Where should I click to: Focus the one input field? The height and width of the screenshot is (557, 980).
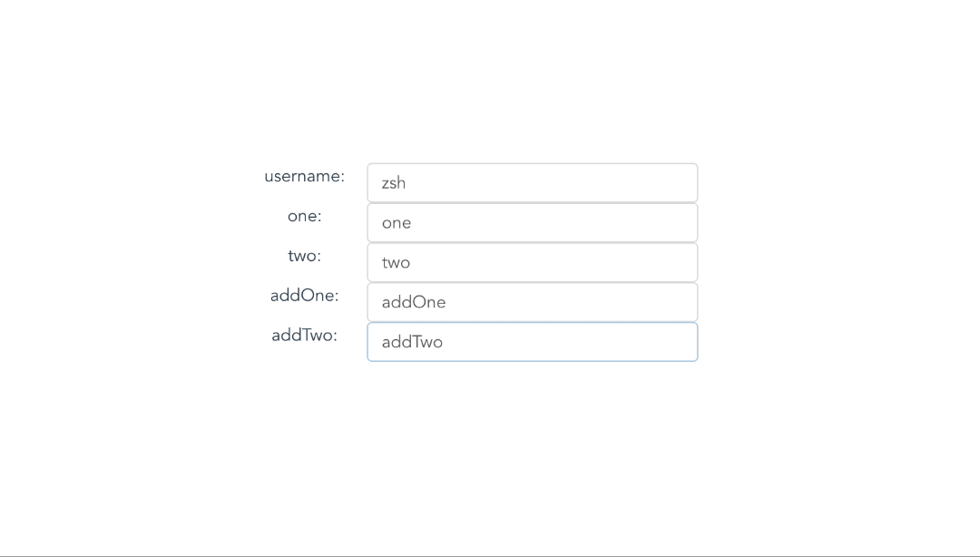532,222
